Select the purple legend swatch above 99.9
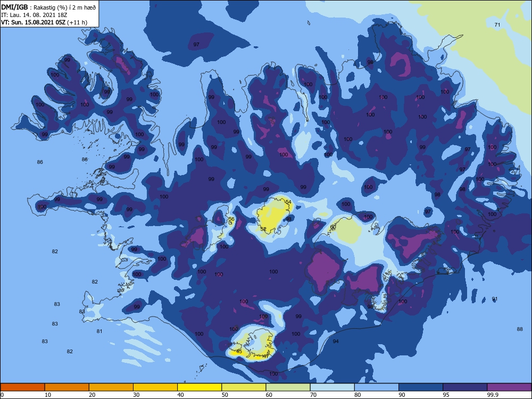This screenshot has width=532, height=399. tap(509, 387)
